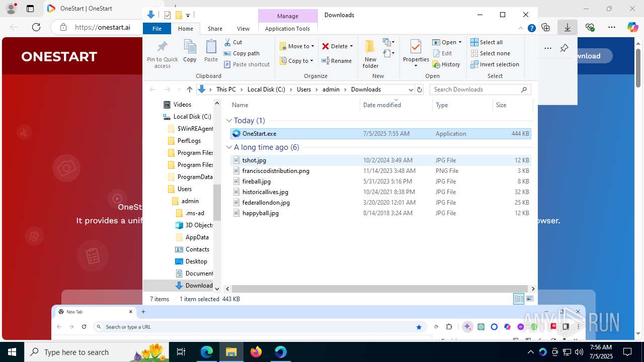Click the Rename button in Organize group
This screenshot has width=644, height=362.
pos(337,61)
